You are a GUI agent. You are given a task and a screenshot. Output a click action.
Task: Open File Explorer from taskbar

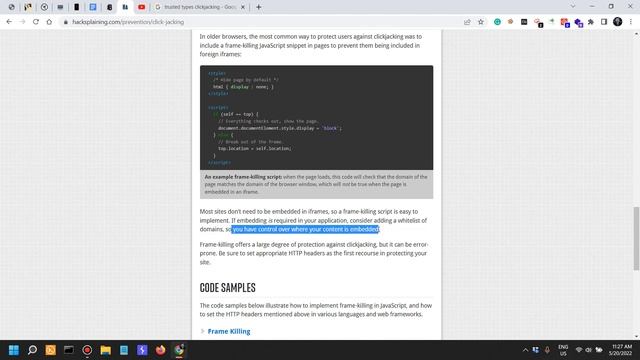click(105, 350)
